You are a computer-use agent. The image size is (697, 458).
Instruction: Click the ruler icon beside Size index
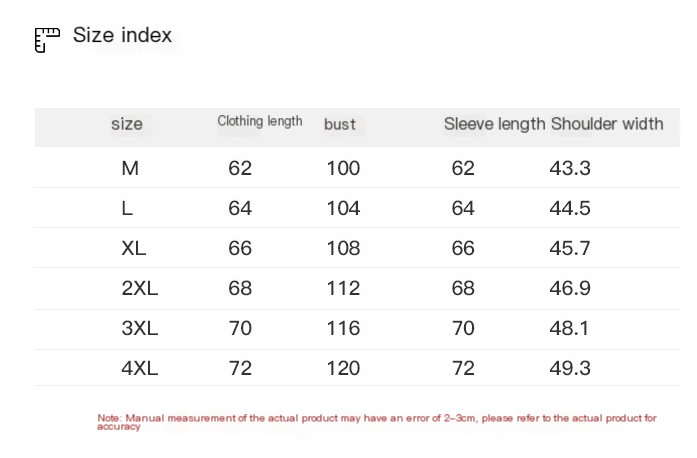coord(47,39)
